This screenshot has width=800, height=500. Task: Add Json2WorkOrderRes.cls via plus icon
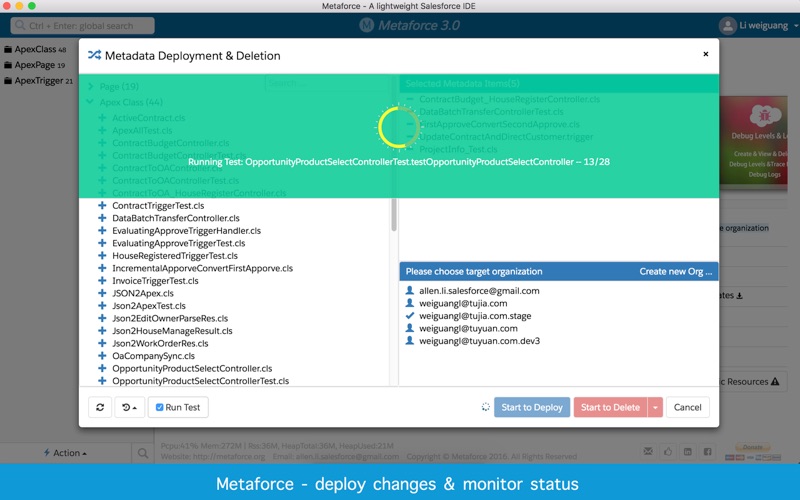(102, 343)
